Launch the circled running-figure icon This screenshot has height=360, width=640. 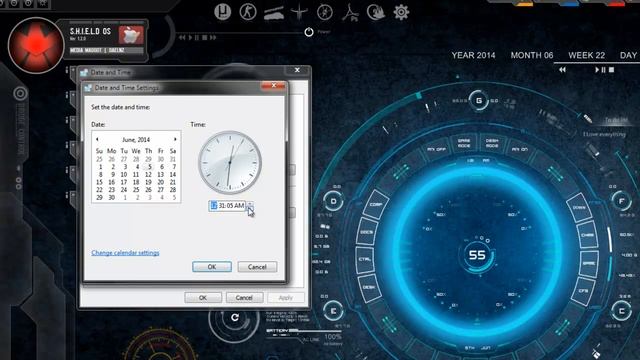click(x=325, y=12)
